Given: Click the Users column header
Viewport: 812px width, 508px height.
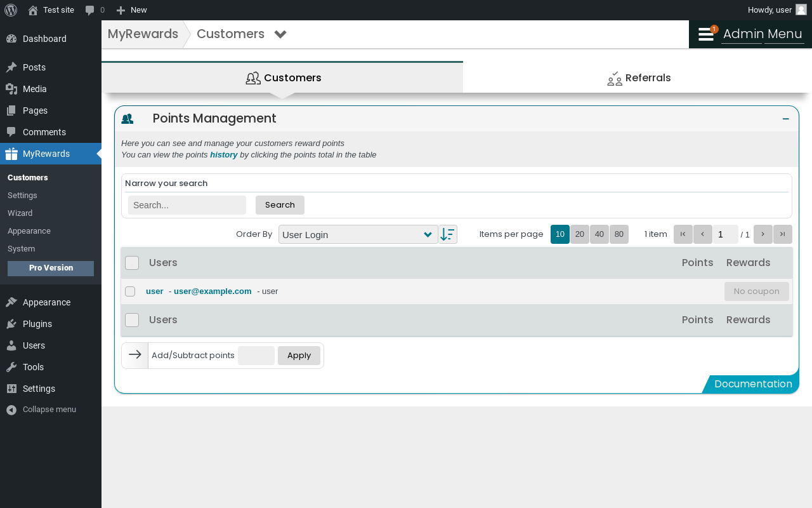Looking at the screenshot, I should (163, 263).
